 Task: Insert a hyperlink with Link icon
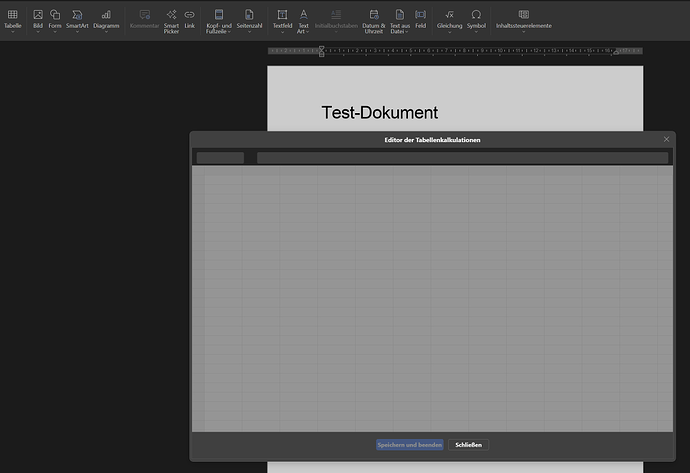coord(189,15)
